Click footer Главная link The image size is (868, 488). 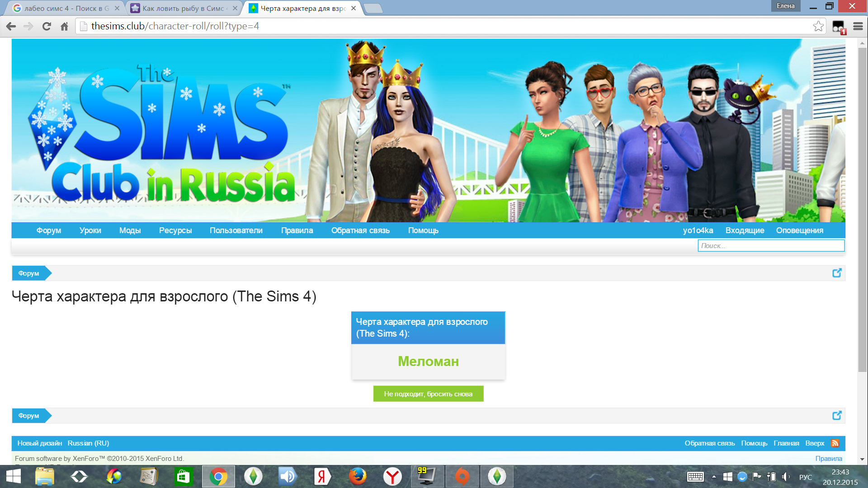tap(786, 443)
